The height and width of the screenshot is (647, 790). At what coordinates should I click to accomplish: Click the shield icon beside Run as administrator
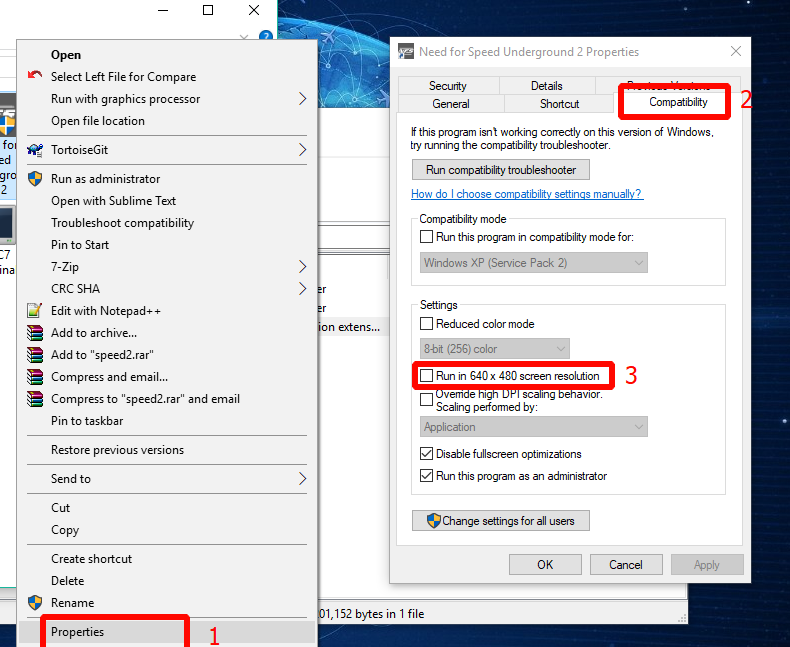coord(35,178)
